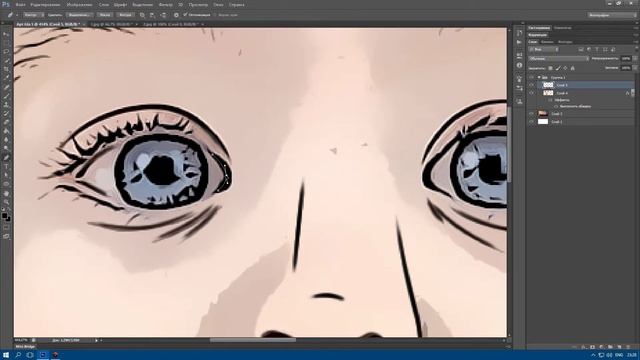640x360 pixels.
Task: Select the Shape tool
Action: [x=6, y=184]
